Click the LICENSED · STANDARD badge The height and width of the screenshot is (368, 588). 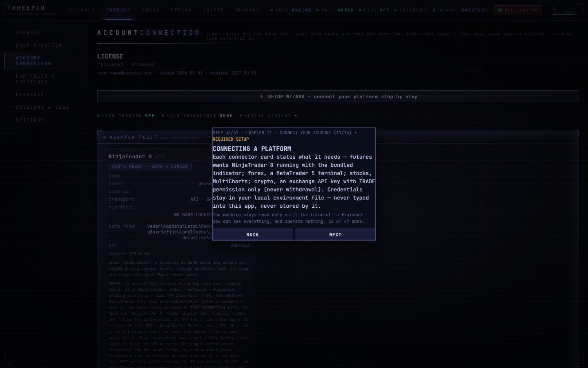(x=127, y=65)
